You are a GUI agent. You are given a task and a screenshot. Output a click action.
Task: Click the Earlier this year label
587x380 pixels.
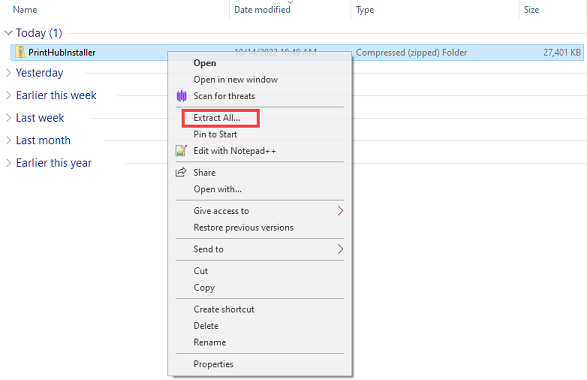pos(54,163)
